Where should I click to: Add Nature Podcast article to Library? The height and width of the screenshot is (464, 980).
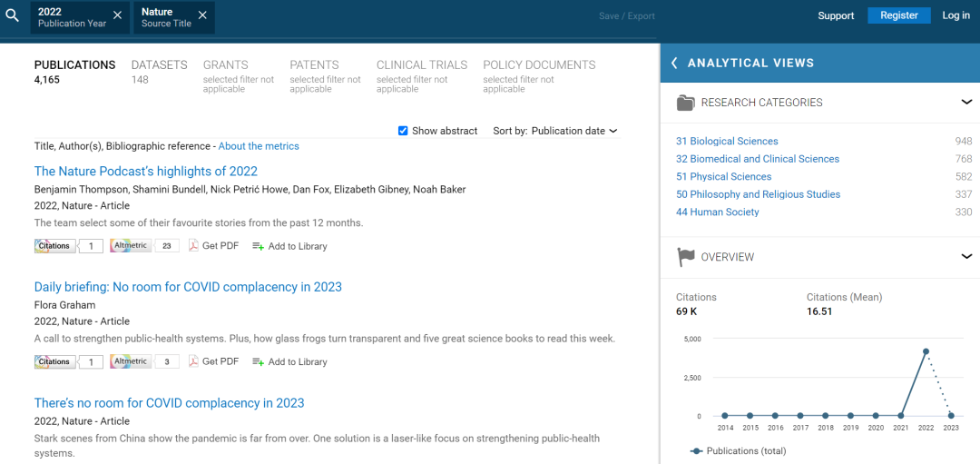coord(289,246)
